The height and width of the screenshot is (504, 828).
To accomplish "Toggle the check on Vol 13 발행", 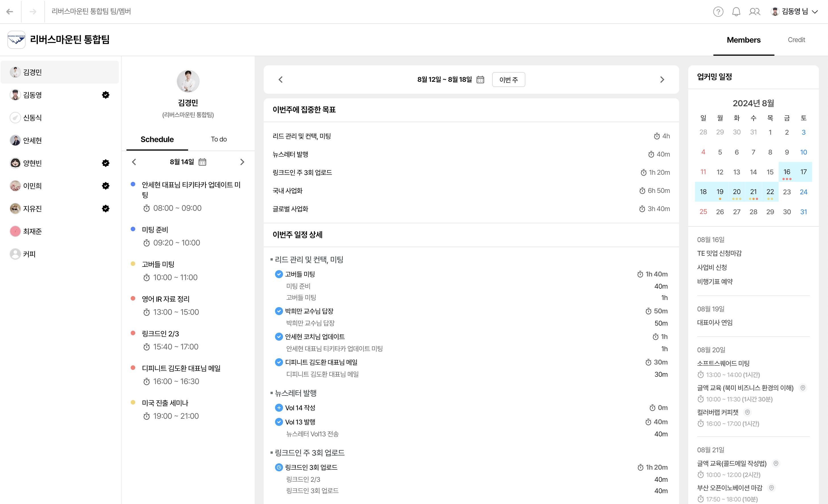I will 279,422.
